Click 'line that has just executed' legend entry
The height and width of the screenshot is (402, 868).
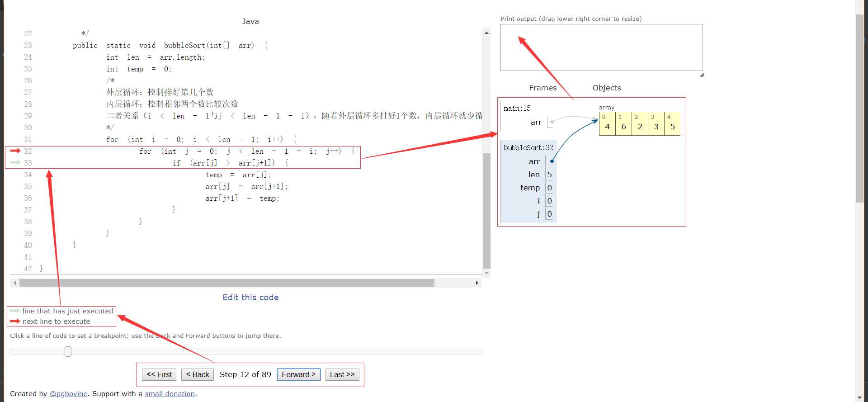[x=68, y=311]
